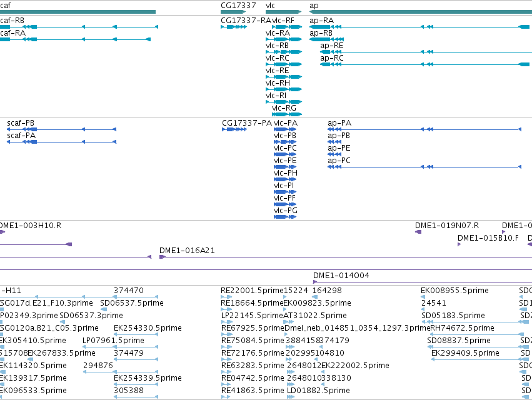Viewport: 532px width, 400px height.
Task: Select the vlc-PF protein label
Action: point(284,198)
